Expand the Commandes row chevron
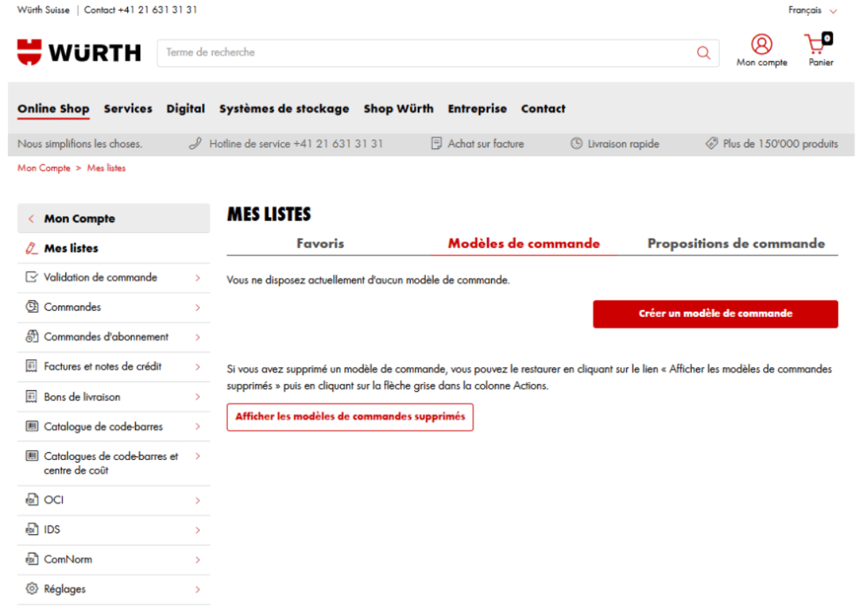Viewport: 863px width, 616px height. click(x=198, y=308)
